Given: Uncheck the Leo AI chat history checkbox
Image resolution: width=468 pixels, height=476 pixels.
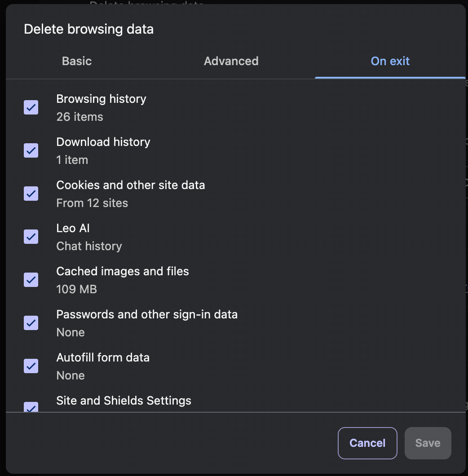Looking at the screenshot, I should pyautogui.click(x=31, y=237).
